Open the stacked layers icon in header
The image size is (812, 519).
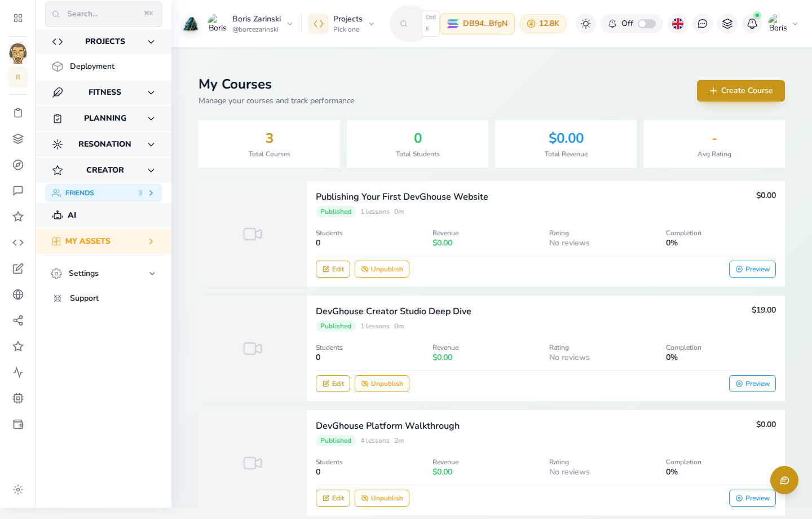point(727,24)
